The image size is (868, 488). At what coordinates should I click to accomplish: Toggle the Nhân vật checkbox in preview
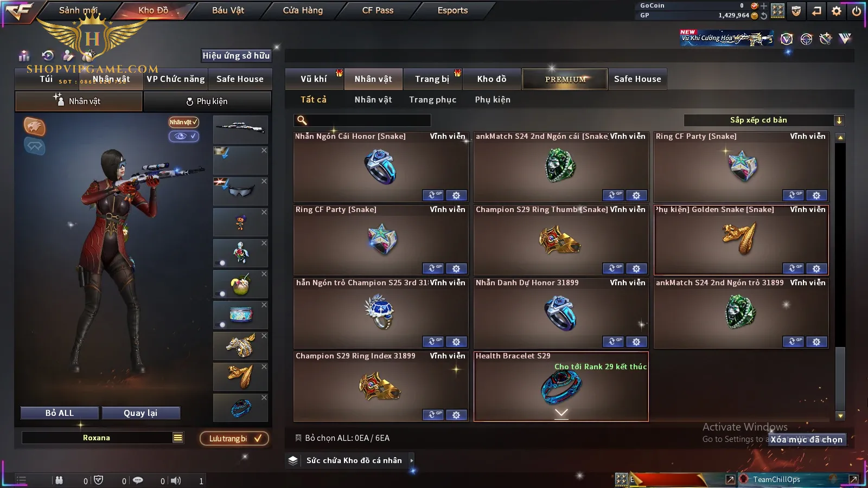click(x=184, y=122)
